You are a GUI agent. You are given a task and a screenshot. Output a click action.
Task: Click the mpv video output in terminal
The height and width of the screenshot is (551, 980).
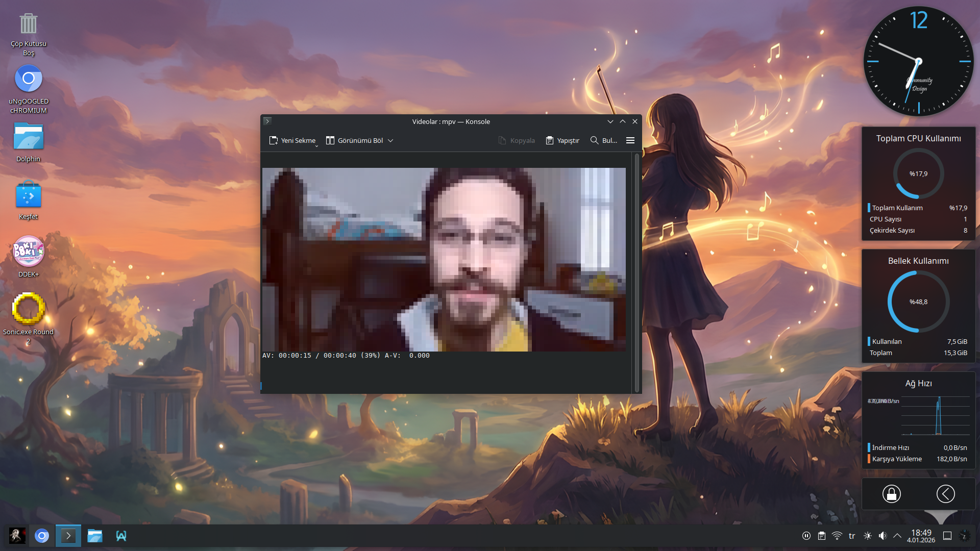tap(444, 259)
